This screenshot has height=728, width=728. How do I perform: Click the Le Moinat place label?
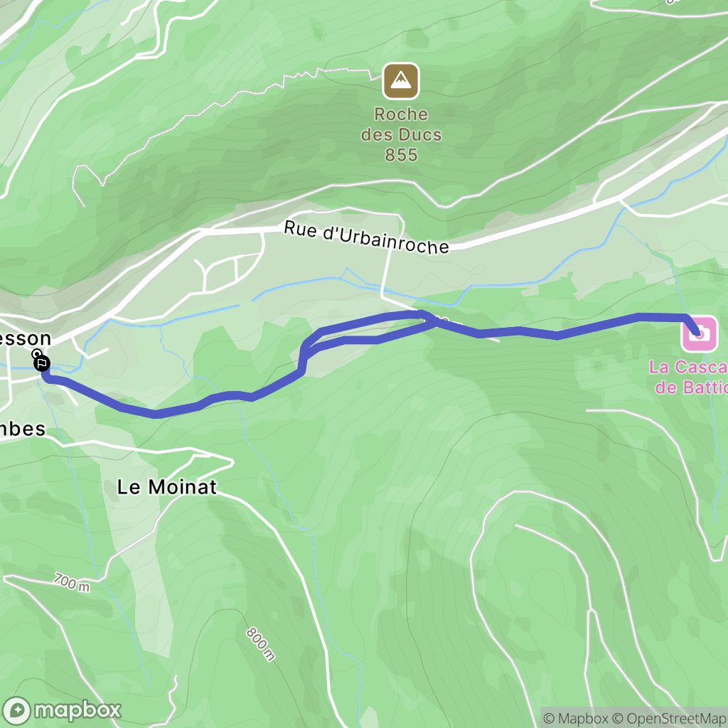[x=166, y=487]
